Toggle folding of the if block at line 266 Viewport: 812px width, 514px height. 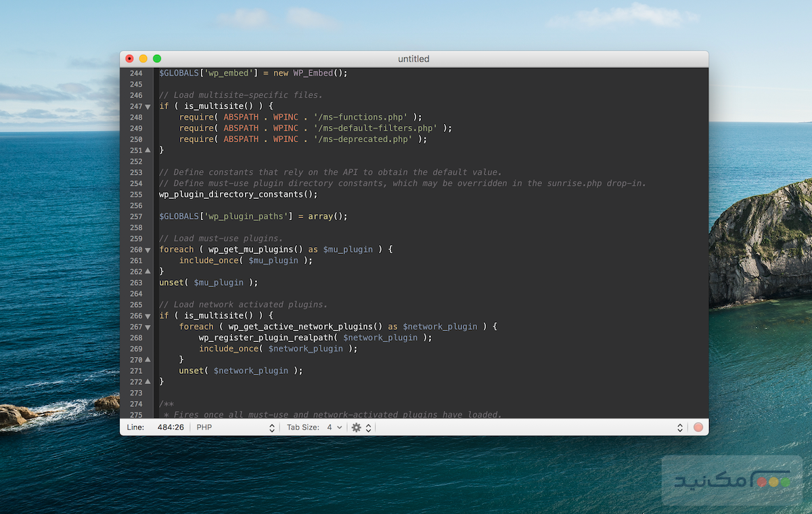[147, 316]
